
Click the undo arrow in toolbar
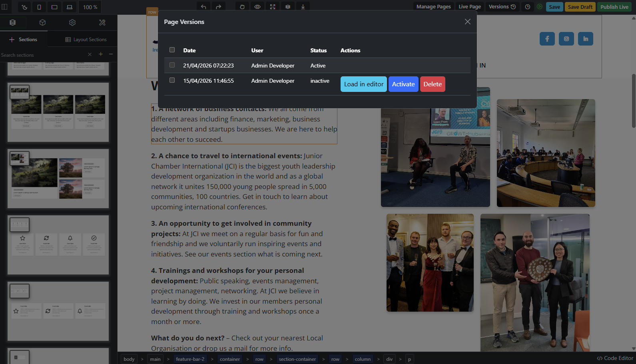point(203,7)
